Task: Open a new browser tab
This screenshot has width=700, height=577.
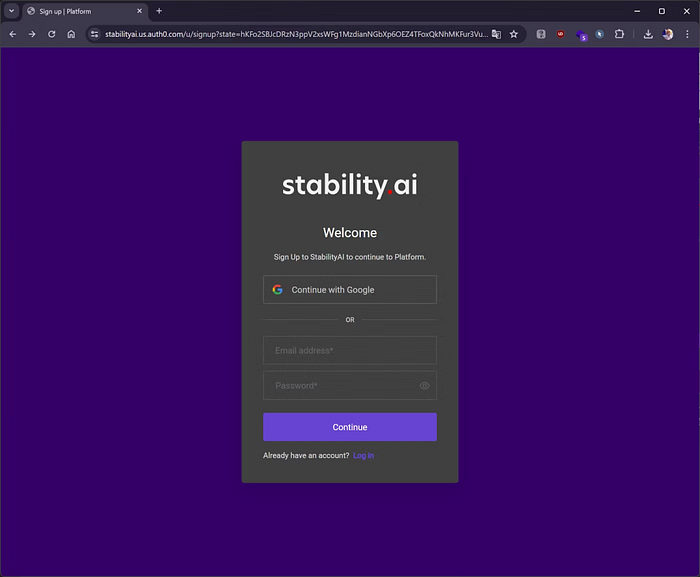Action: point(159,11)
